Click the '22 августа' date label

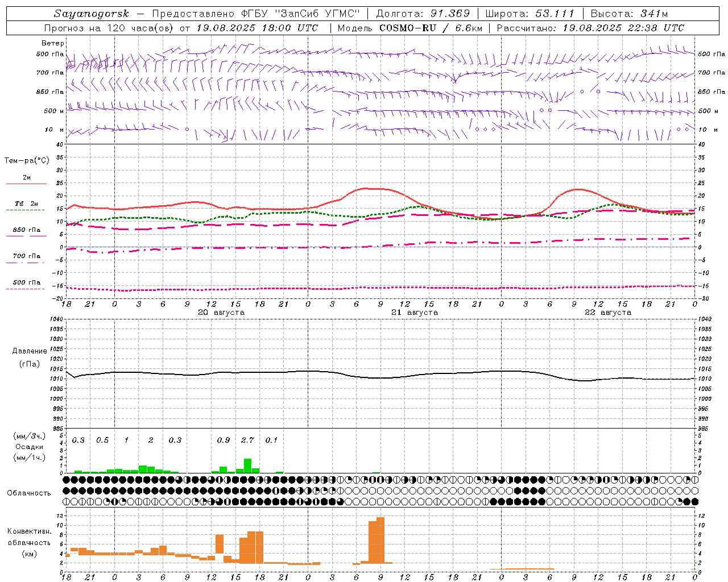(x=608, y=313)
